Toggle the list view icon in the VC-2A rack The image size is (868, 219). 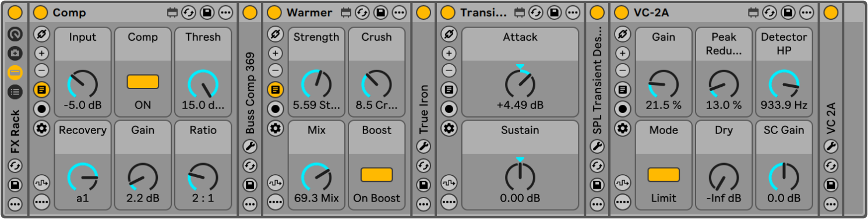click(623, 90)
